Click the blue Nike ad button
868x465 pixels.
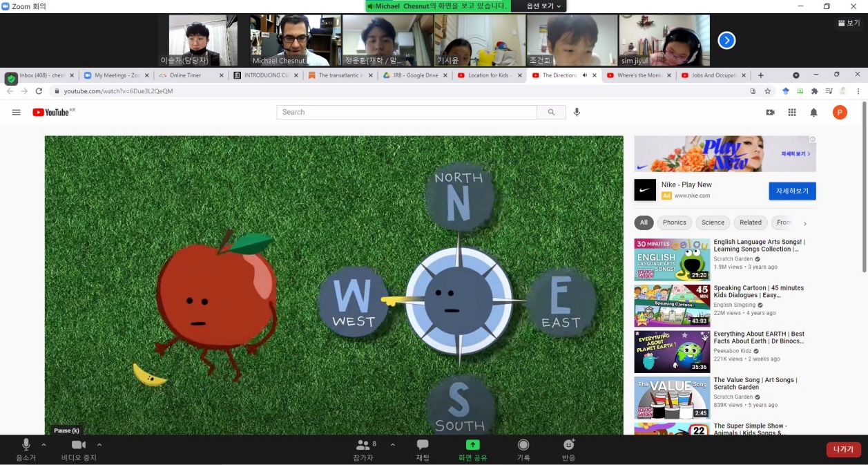[792, 191]
